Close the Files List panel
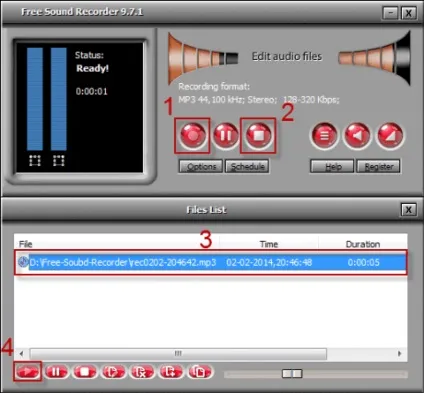 click(x=408, y=210)
